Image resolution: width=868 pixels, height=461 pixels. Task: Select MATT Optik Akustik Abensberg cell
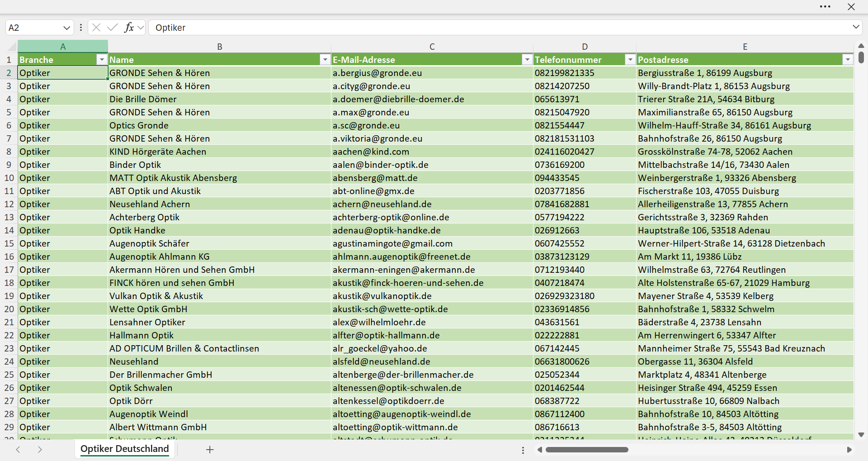(220, 178)
